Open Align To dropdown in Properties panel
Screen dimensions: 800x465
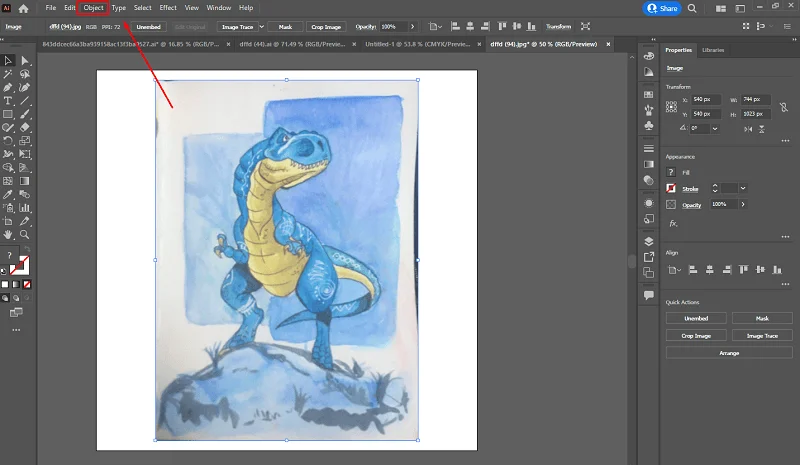click(674, 270)
